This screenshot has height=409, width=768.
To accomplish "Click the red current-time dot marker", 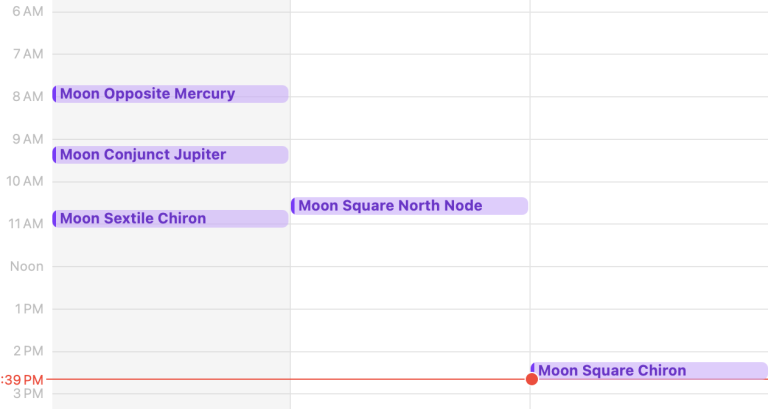I will [x=532, y=379].
